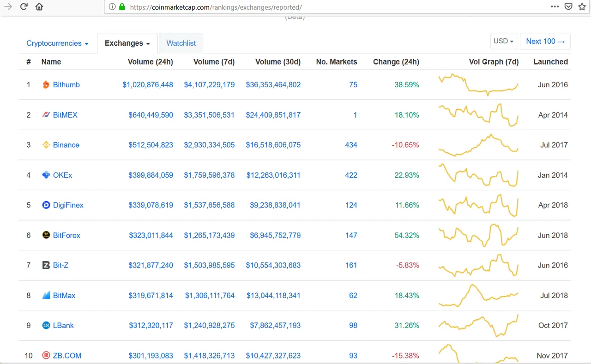Click the Binance 7d volume graph
This screenshot has width=591, height=364.
[x=478, y=145]
